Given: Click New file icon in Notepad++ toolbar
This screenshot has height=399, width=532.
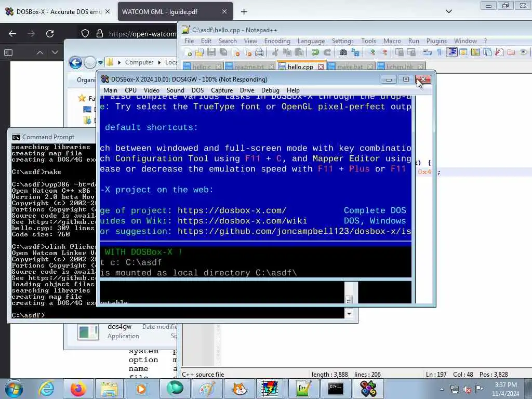Looking at the screenshot, I should point(188,52).
